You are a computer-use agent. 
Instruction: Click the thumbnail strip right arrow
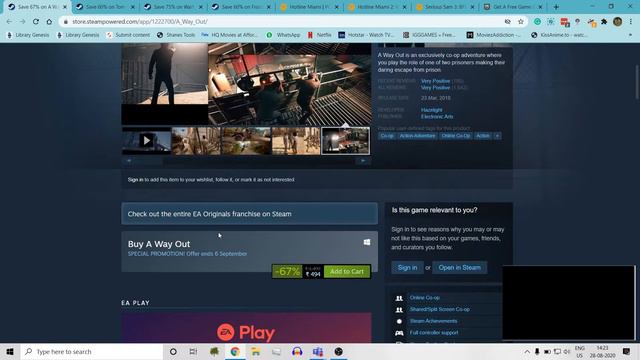coord(363,161)
